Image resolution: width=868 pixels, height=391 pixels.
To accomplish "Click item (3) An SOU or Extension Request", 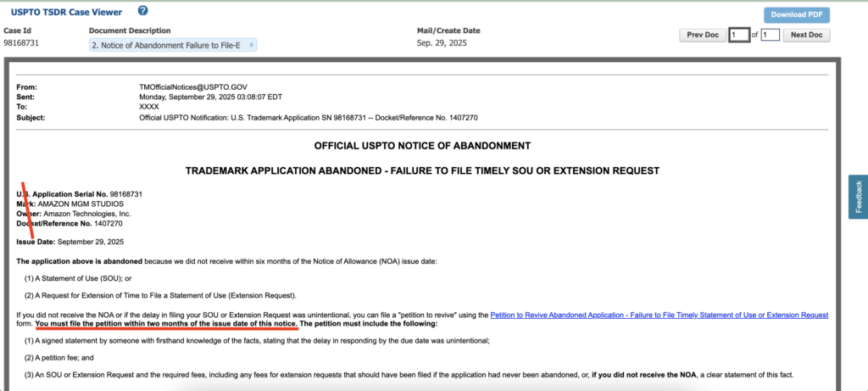I will pyautogui.click(x=409, y=375).
